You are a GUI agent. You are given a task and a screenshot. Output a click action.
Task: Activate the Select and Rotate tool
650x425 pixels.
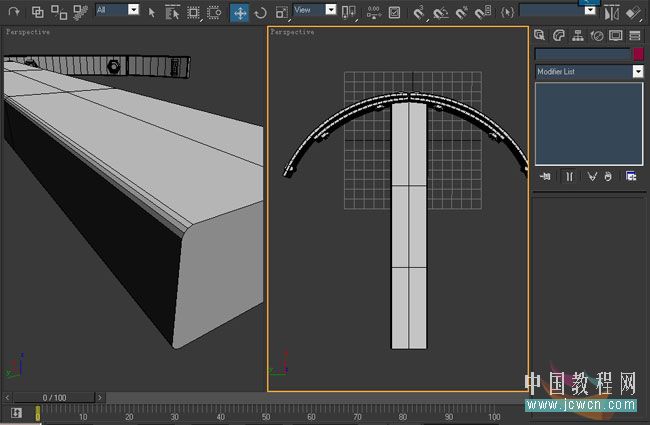tap(260, 13)
